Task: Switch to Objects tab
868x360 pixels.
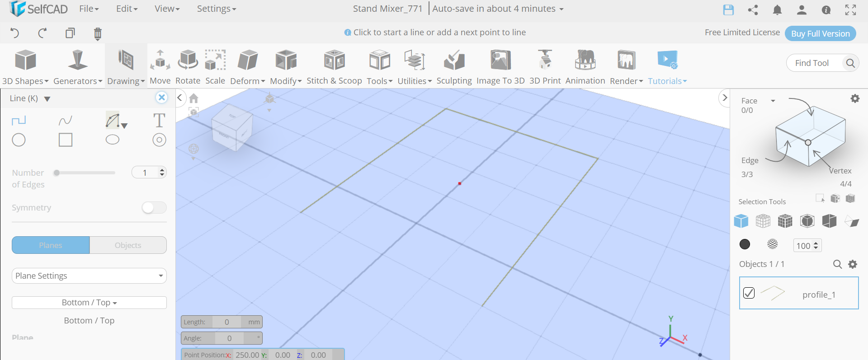Action: click(x=128, y=245)
